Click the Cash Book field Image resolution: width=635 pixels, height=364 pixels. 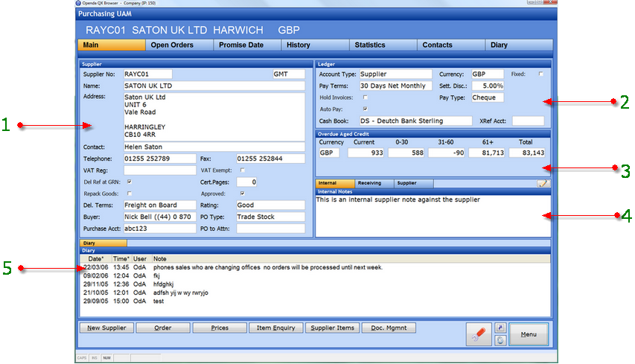(x=415, y=121)
